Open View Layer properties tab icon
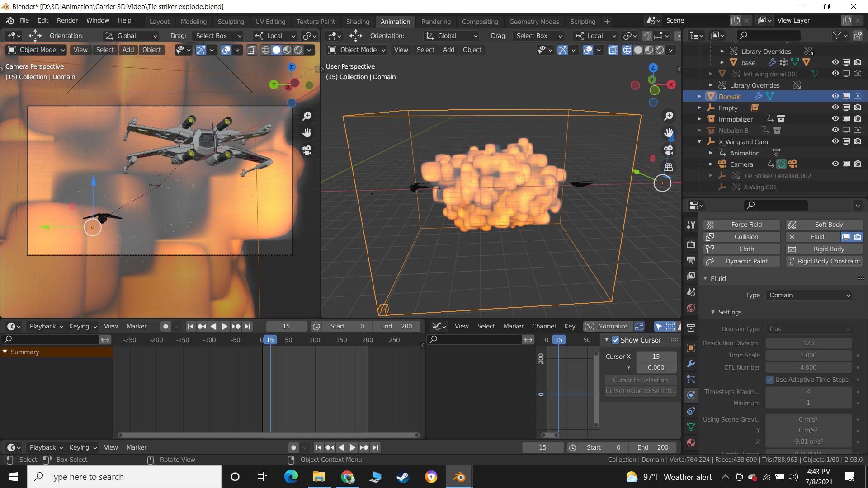Screen dimensions: 868x488 691,276
